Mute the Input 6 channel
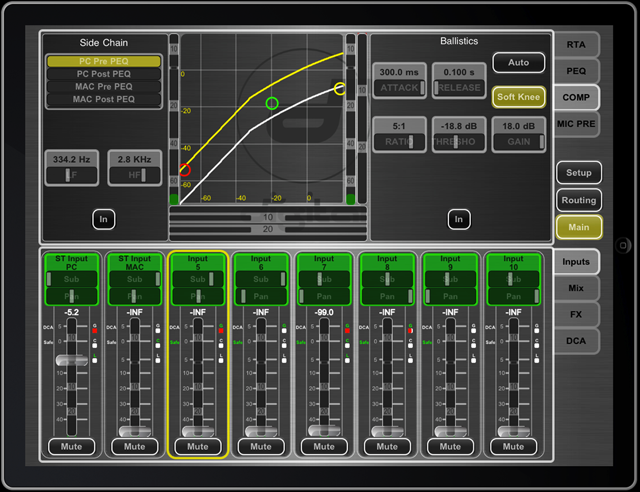 pos(261,447)
